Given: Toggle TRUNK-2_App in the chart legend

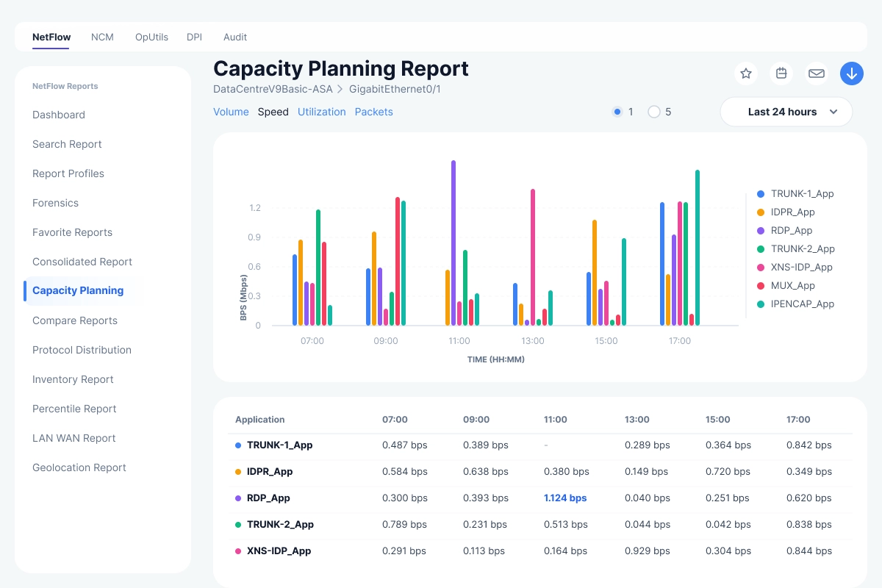Looking at the screenshot, I should pos(796,249).
